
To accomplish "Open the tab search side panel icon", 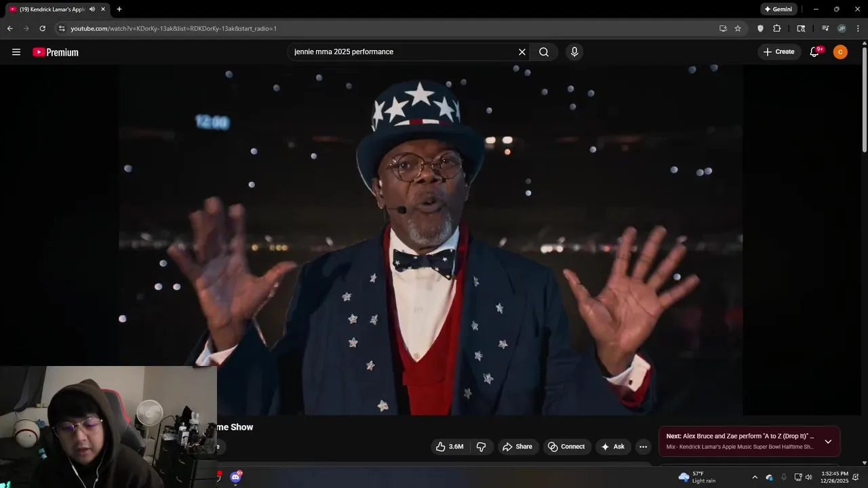I will [801, 28].
